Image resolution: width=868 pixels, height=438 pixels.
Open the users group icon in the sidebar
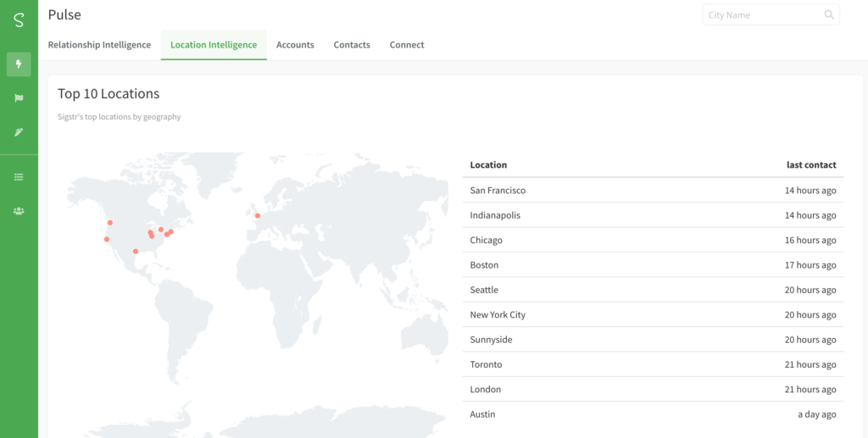coord(19,211)
